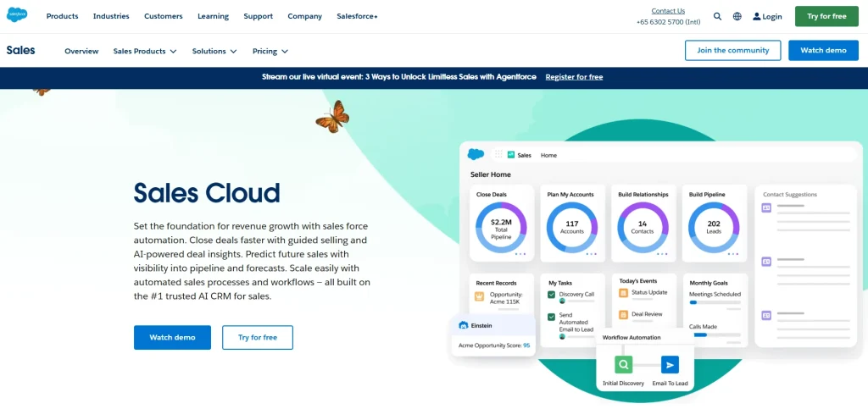
Task: Click the orange butterfly illustration
Action: pos(332,117)
